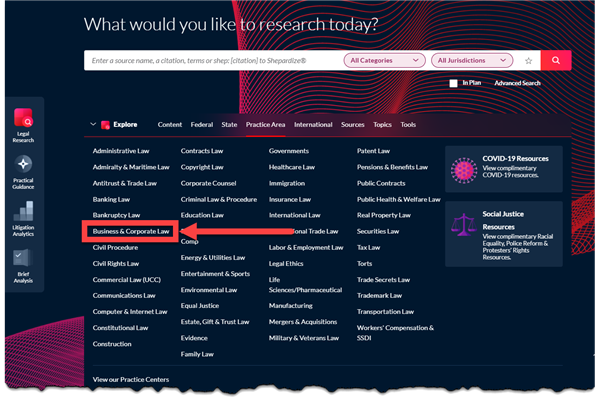
Task: Switch to the International tab
Action: 313,125
